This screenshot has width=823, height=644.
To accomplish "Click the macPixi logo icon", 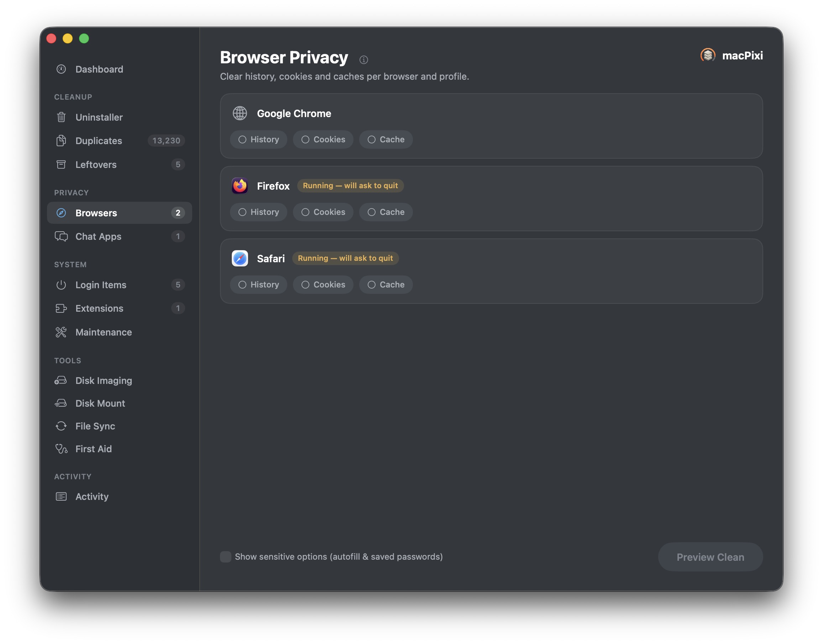I will (x=708, y=56).
